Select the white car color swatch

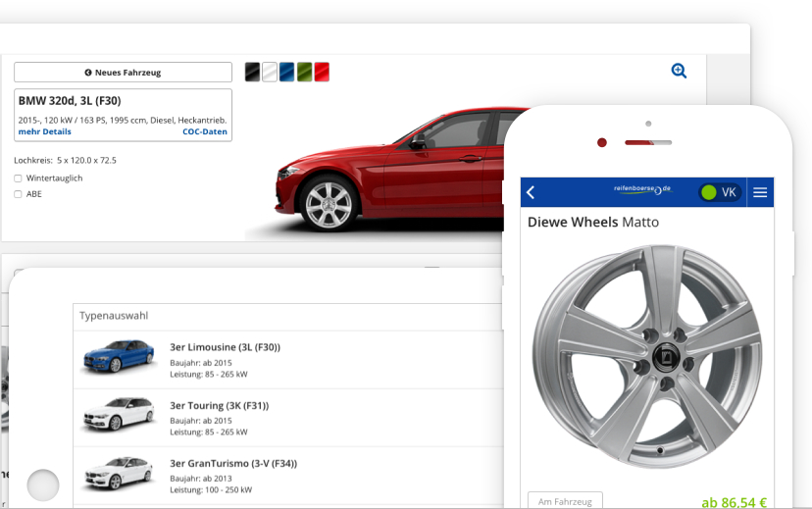click(270, 72)
